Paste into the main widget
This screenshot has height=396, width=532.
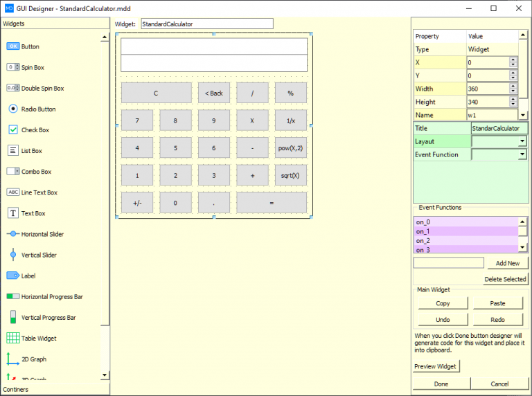(498, 303)
